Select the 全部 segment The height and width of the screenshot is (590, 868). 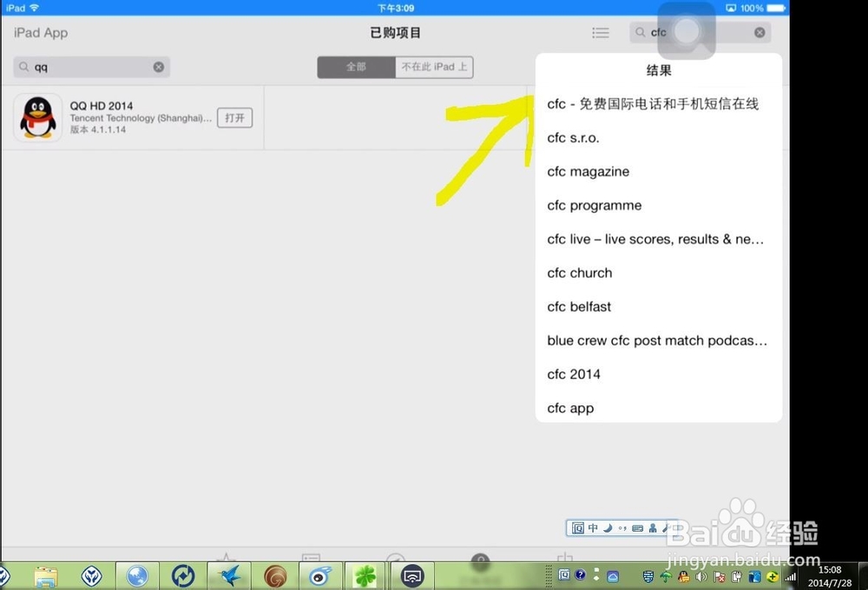coord(356,67)
